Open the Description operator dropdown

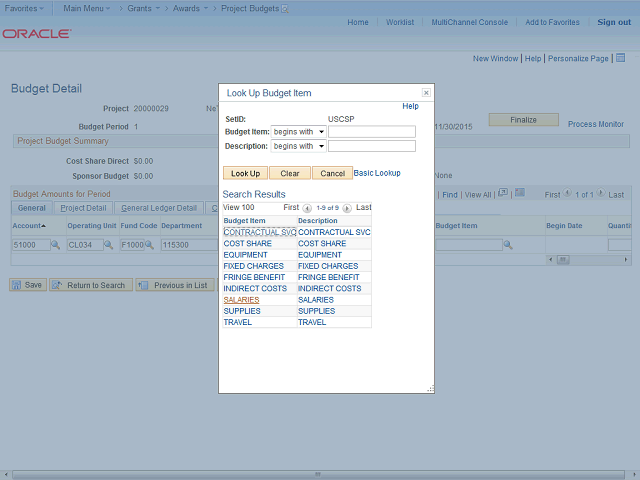[x=299, y=146]
